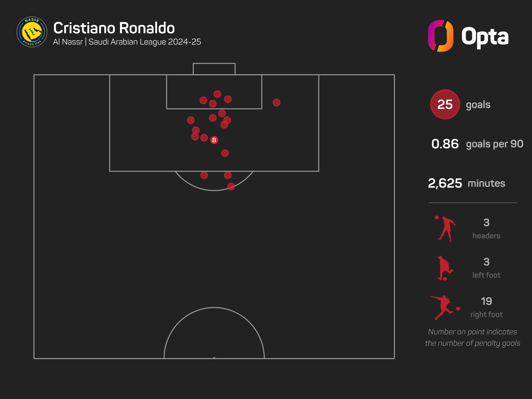Click the 19 right foot goals count
Image resolution: width=532 pixels, height=399 pixels.
486,301
